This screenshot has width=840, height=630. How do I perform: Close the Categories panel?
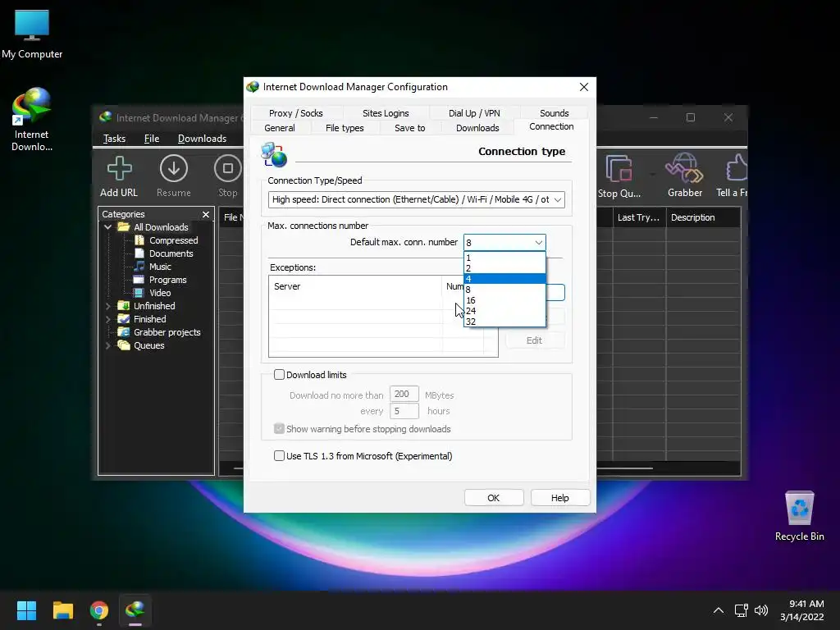[x=206, y=214]
